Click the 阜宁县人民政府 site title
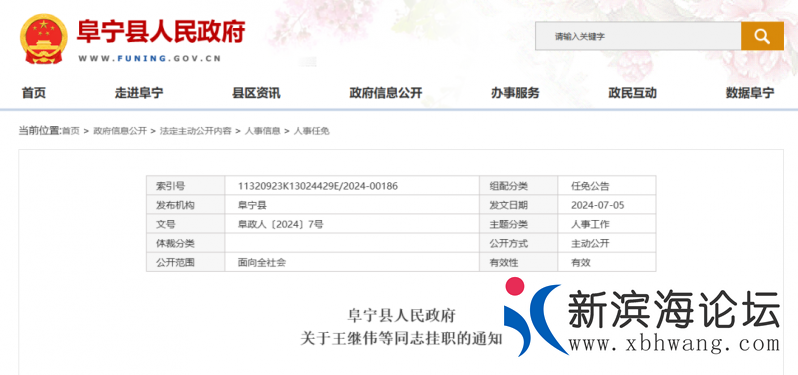798x375 pixels. (x=161, y=32)
